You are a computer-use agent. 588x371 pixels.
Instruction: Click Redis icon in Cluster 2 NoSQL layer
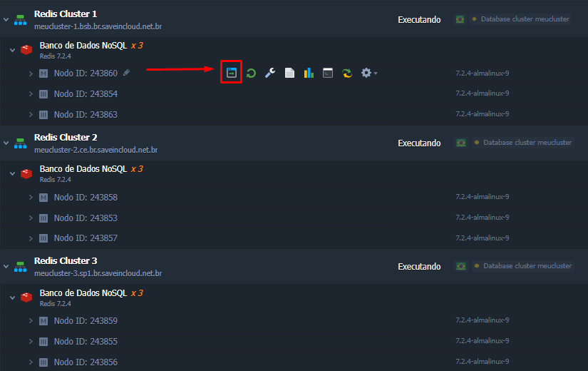point(26,173)
